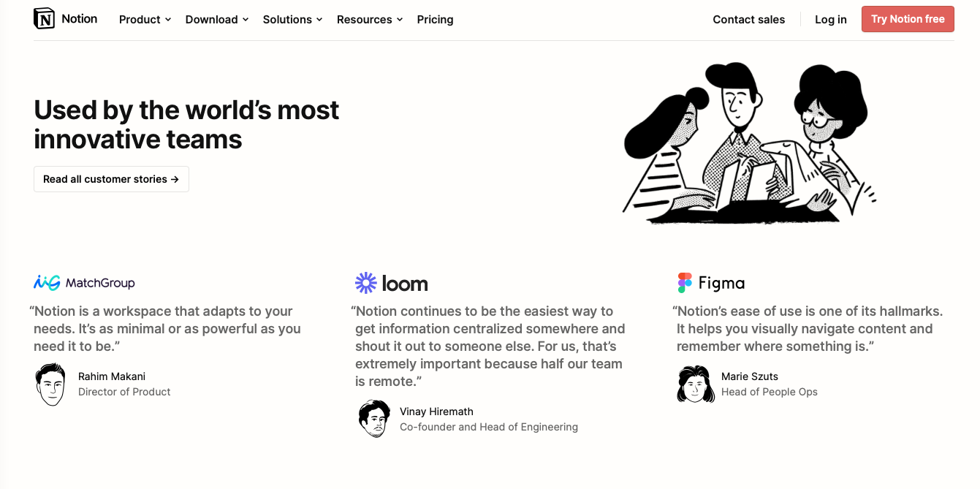Click Rahim Makani's portrait avatar
This screenshot has width=980, height=489.
(50, 384)
